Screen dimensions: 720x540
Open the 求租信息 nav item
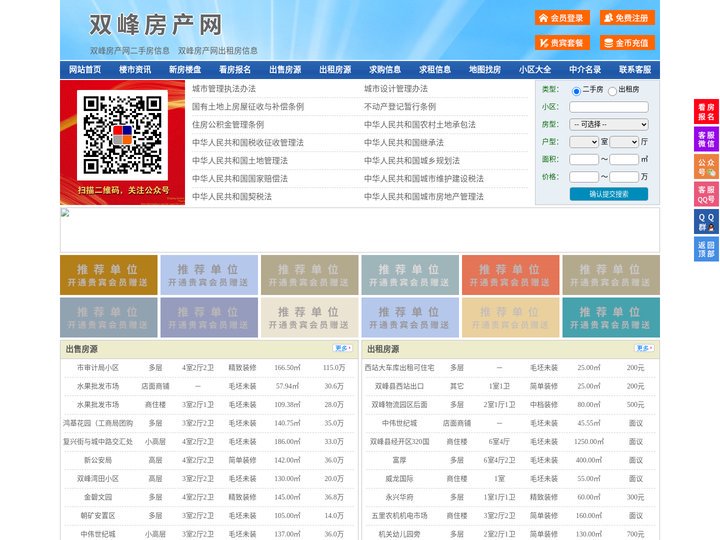tap(435, 70)
